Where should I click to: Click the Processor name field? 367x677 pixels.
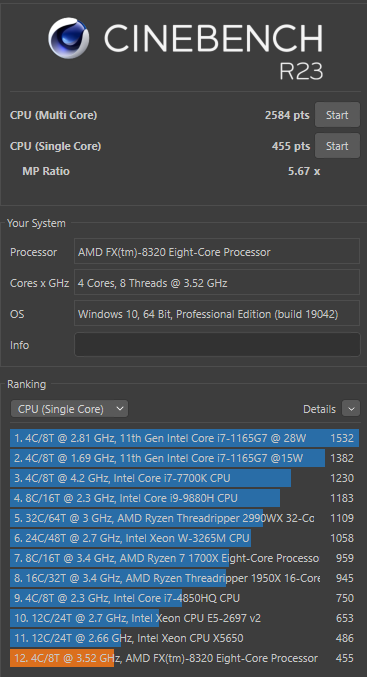217,252
